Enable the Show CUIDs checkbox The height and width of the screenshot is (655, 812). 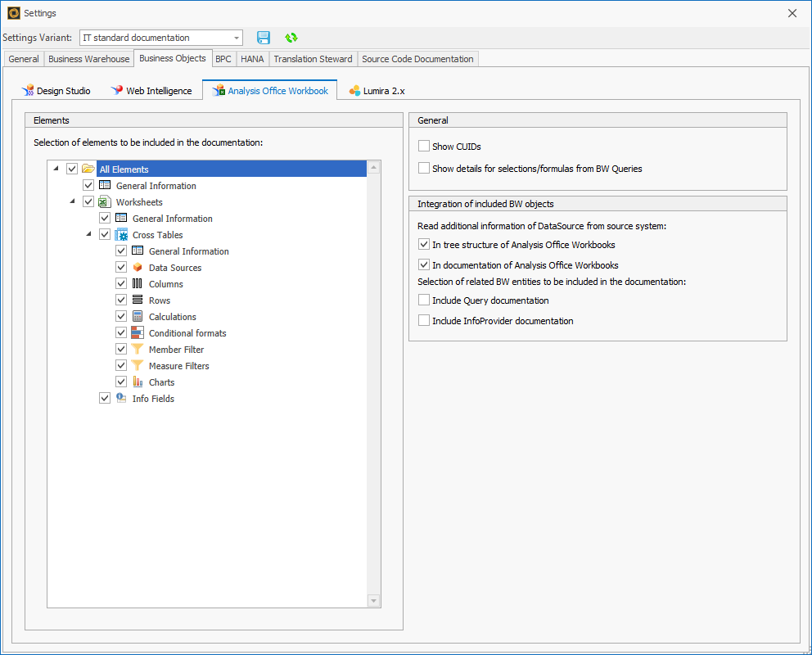coord(423,145)
